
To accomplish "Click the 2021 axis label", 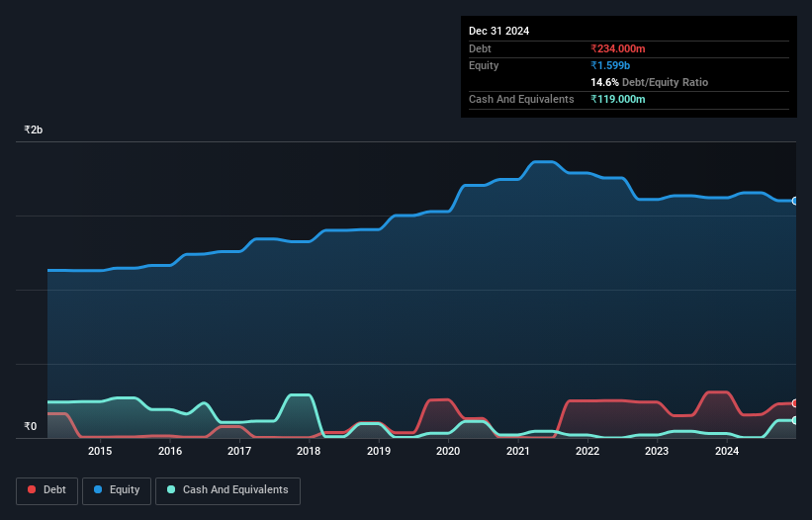I will point(518,451).
